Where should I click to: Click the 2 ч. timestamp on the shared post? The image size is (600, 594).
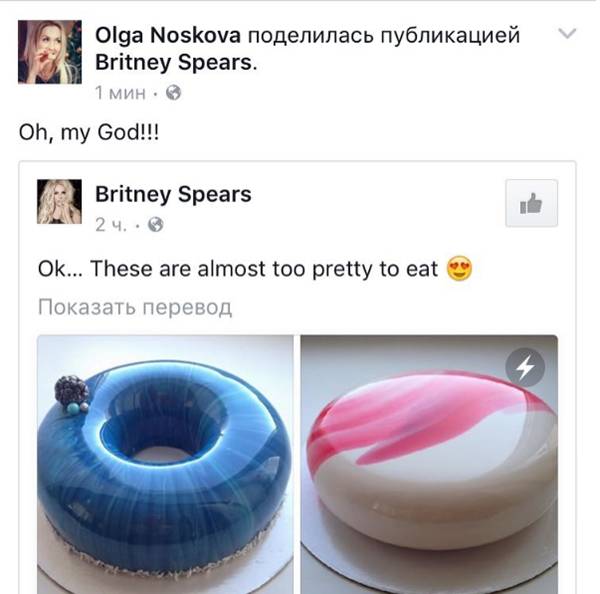pos(111,225)
